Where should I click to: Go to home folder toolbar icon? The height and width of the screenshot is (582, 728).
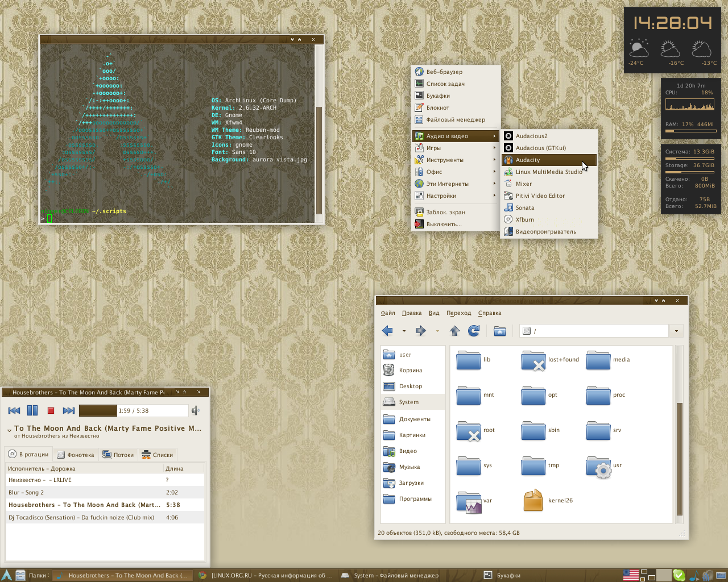[500, 331]
